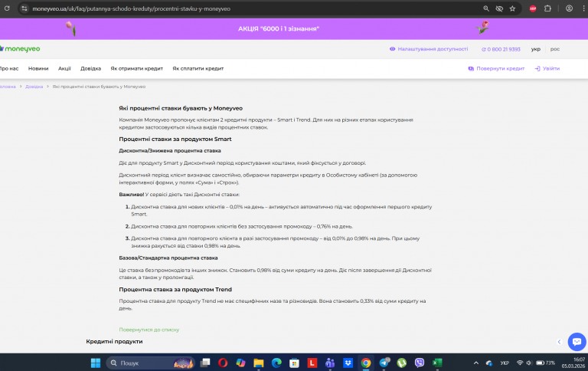This screenshot has height=371, width=588.
Task: Call the phone number 0 800 21 9393
Action: [x=501, y=49]
